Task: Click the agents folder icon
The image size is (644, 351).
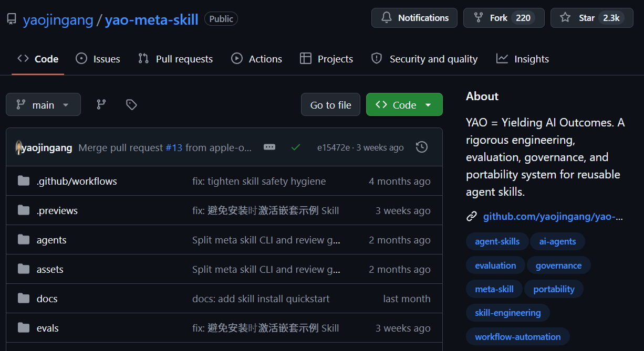Action: (x=24, y=240)
